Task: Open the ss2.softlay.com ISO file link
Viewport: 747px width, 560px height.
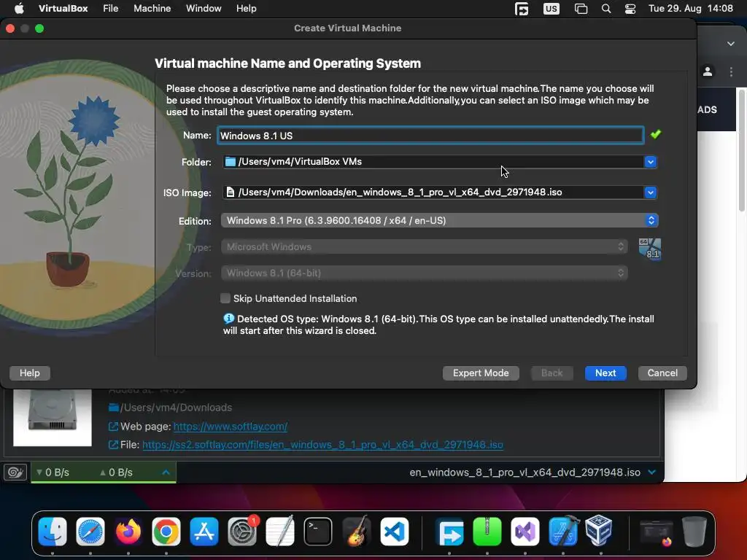Action: (x=322, y=445)
